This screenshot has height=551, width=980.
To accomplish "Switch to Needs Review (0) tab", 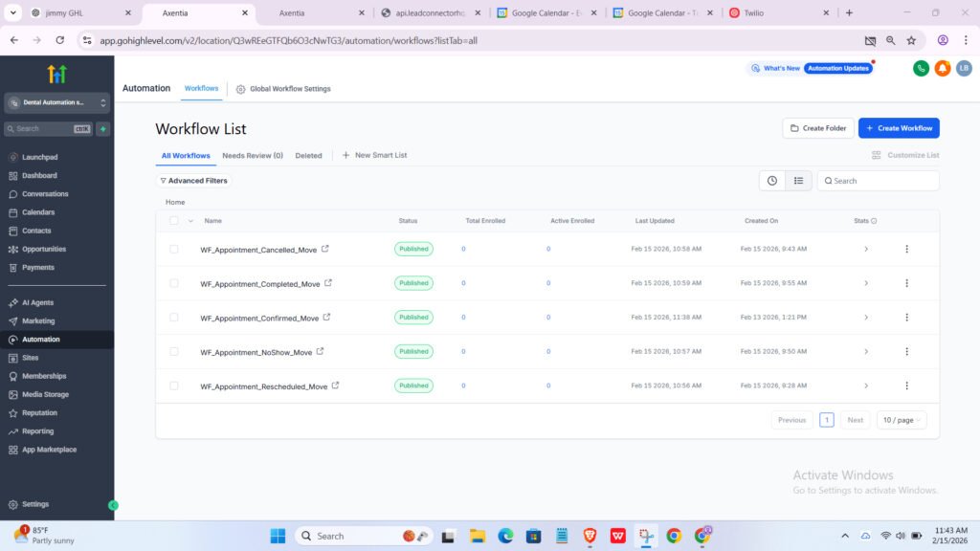I will coord(253,156).
